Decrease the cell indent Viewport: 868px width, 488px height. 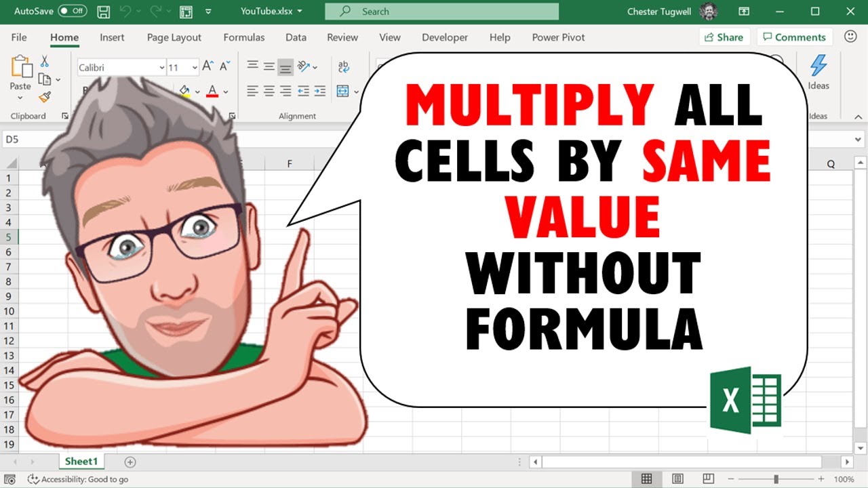click(303, 90)
